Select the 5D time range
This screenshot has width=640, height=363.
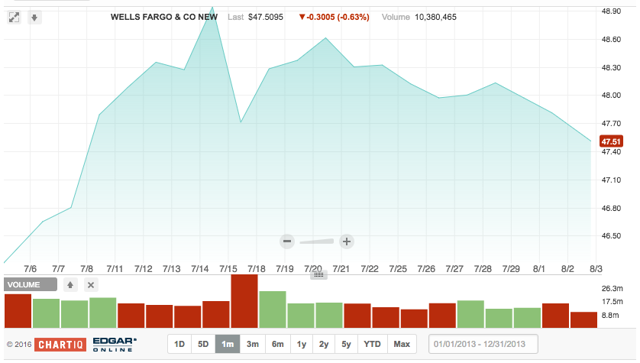point(203,344)
